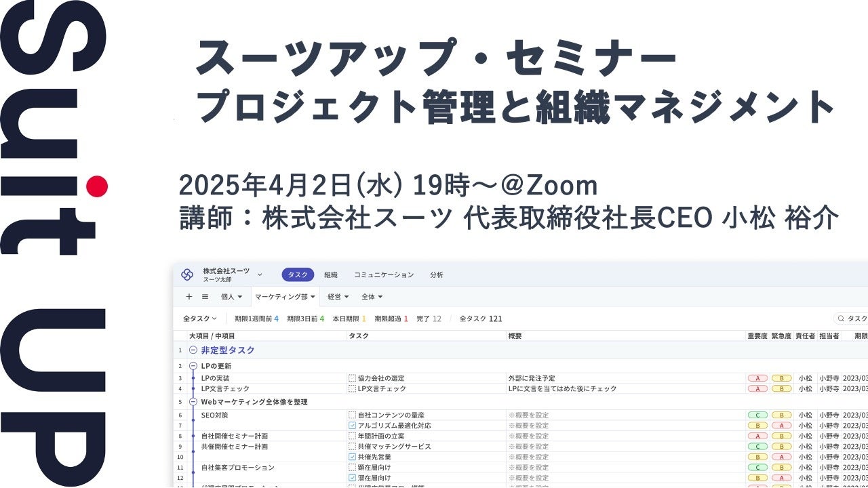Image resolution: width=868 pixels, height=488 pixels.
Task: Tick the checkbox beside task LP文言チェック
Action: (352, 389)
